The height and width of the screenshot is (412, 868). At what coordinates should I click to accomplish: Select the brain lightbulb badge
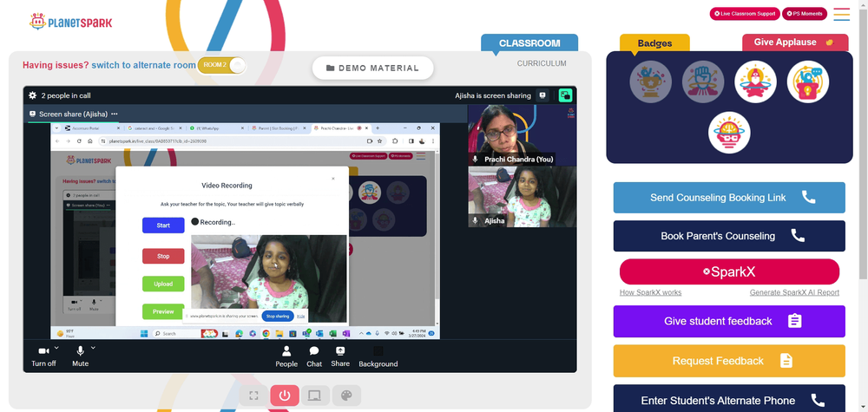click(x=729, y=133)
